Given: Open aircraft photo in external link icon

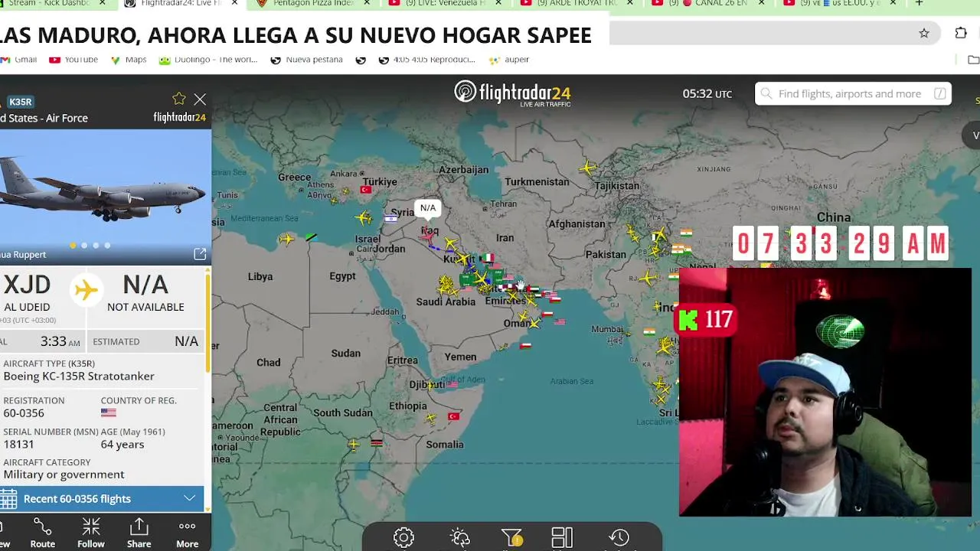Looking at the screenshot, I should click(200, 254).
